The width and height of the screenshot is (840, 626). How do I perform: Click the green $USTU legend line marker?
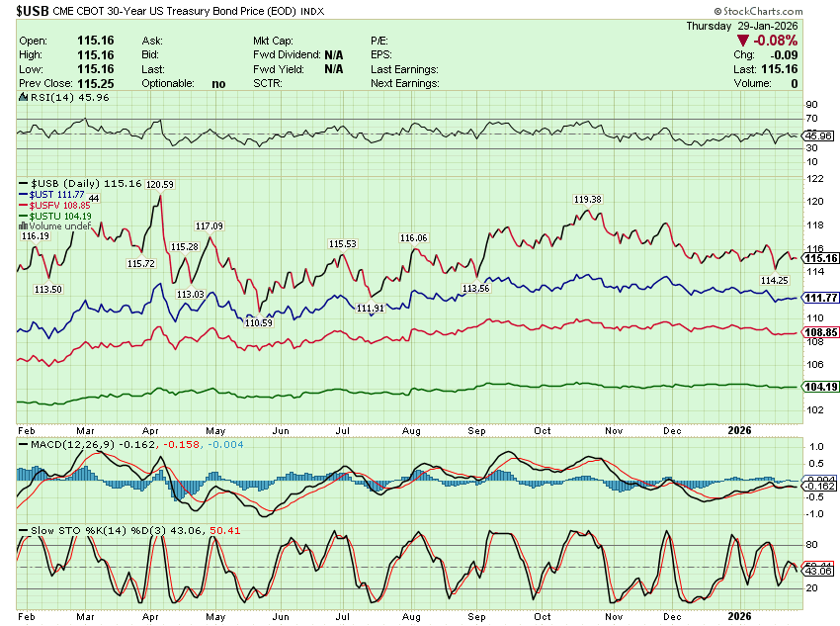pos(24,216)
